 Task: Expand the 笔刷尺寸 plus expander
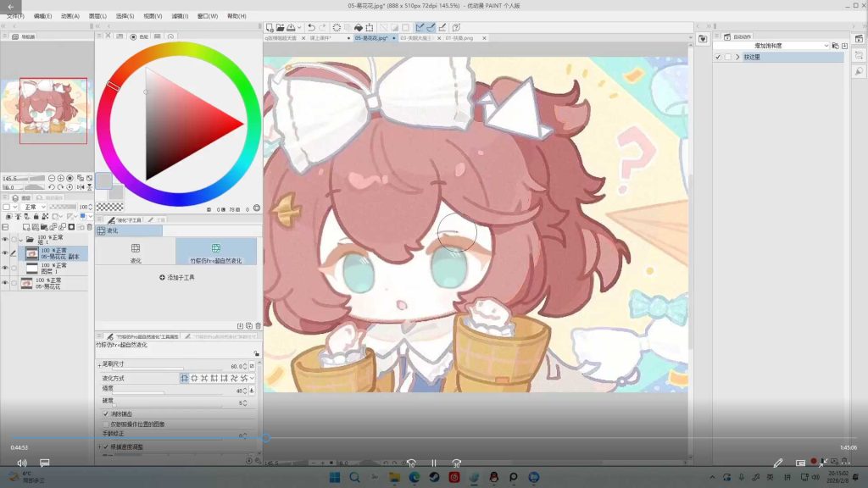click(99, 364)
